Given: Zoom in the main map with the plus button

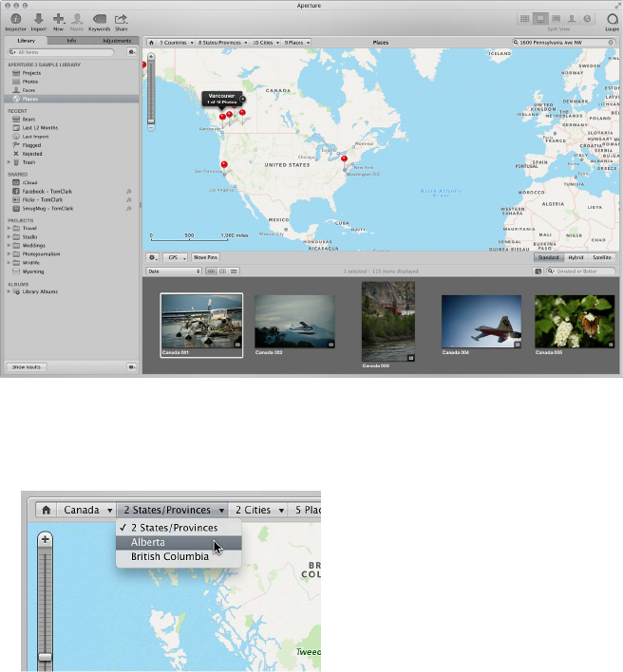Looking at the screenshot, I should pos(151,57).
